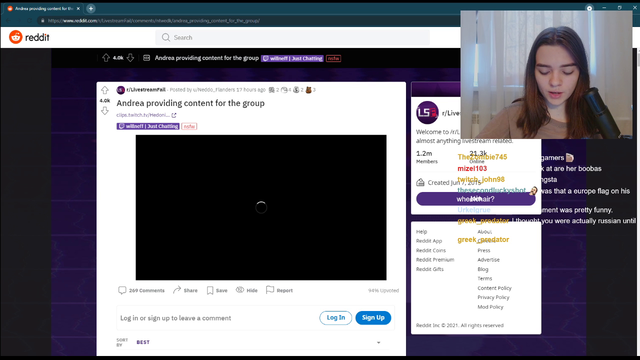
Task: Open the Mod Policy footer link
Action: (490, 307)
